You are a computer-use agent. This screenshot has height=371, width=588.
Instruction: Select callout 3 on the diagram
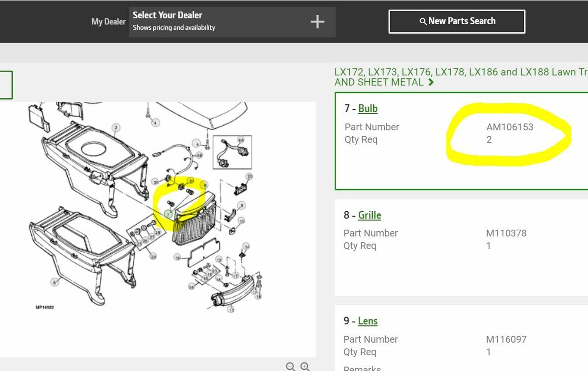(x=116, y=128)
